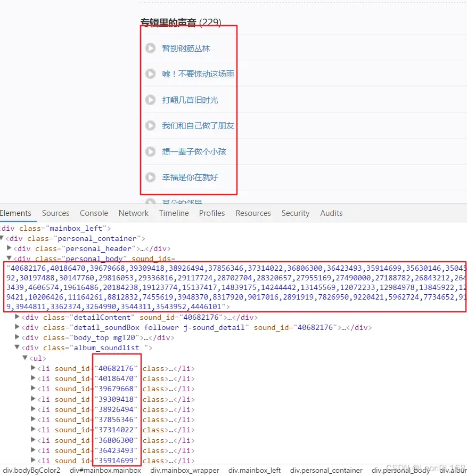Click div.bodyBgColor2 in the breadcrumb bar
The height and width of the screenshot is (476, 467).
(x=31, y=470)
